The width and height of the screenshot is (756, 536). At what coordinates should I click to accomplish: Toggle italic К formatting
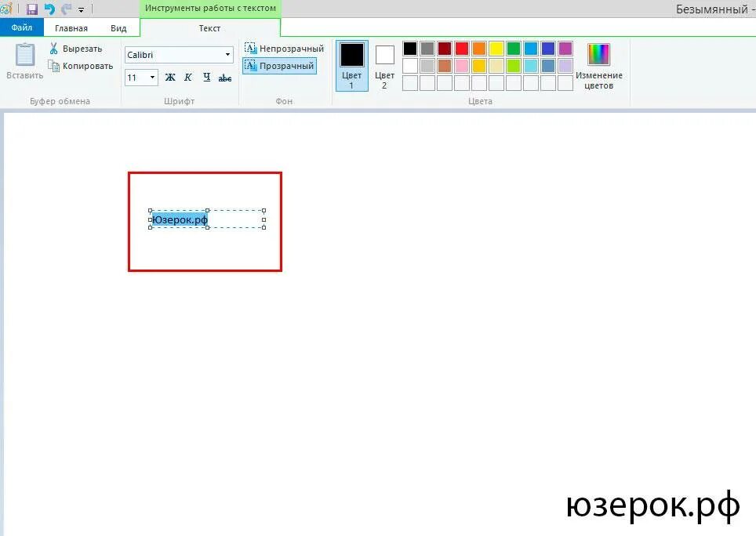click(188, 77)
